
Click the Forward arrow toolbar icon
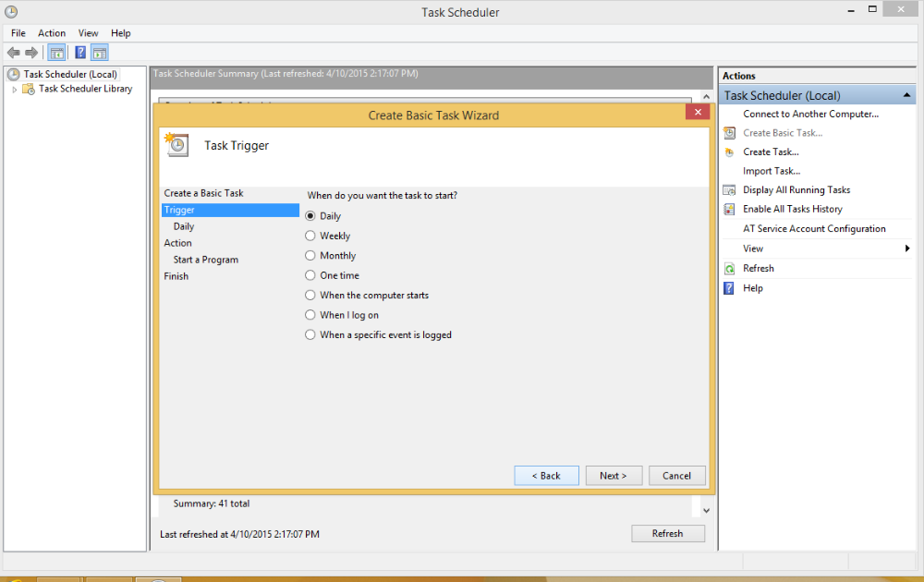[31, 53]
